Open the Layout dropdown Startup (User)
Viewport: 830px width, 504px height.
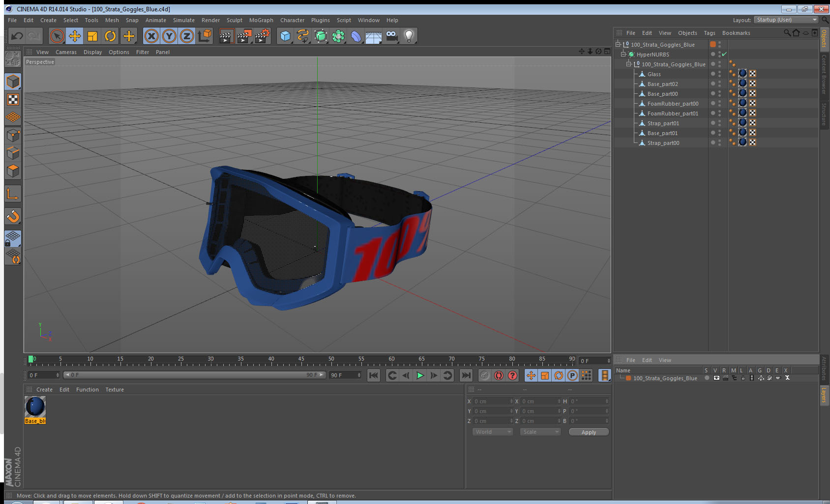click(786, 20)
